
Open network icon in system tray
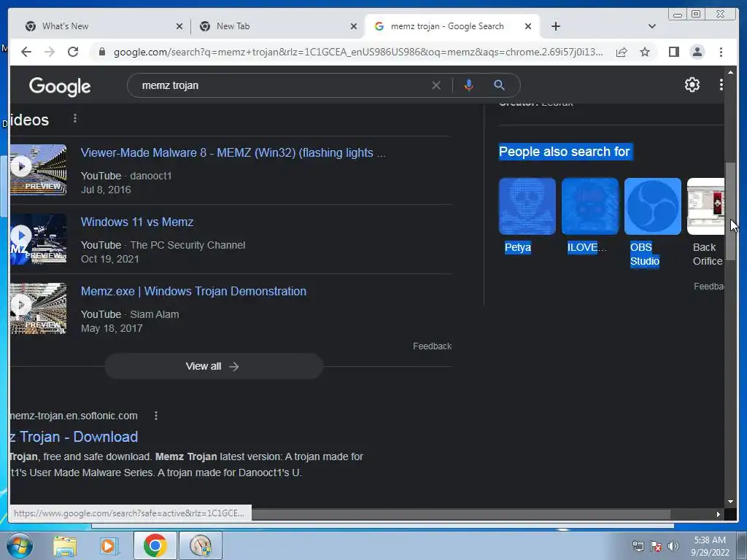(x=638, y=546)
